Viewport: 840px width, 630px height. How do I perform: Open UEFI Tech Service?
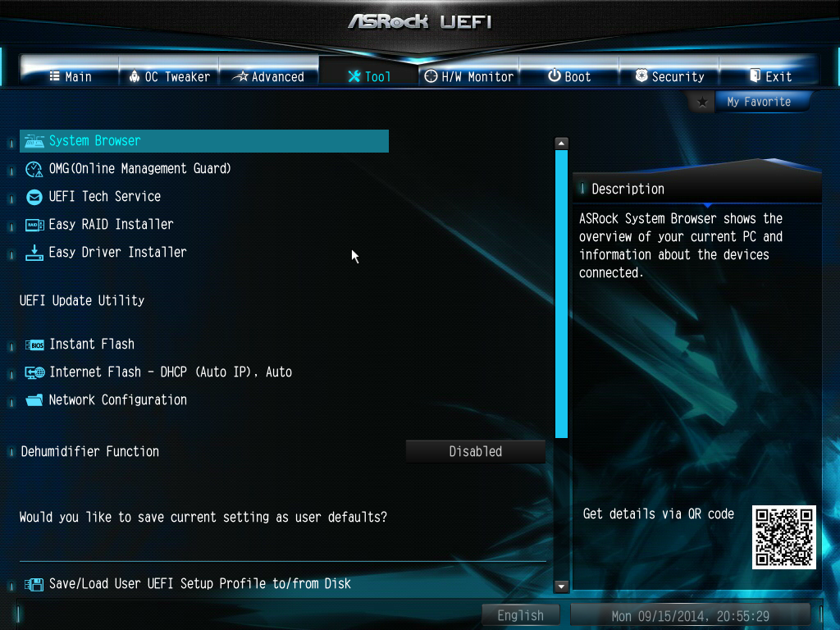tap(104, 197)
